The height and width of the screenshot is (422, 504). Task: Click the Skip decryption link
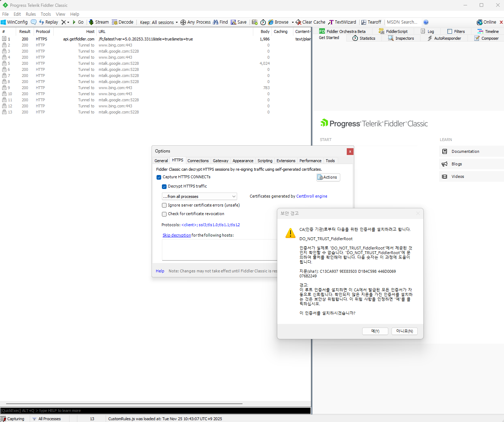tap(177, 236)
